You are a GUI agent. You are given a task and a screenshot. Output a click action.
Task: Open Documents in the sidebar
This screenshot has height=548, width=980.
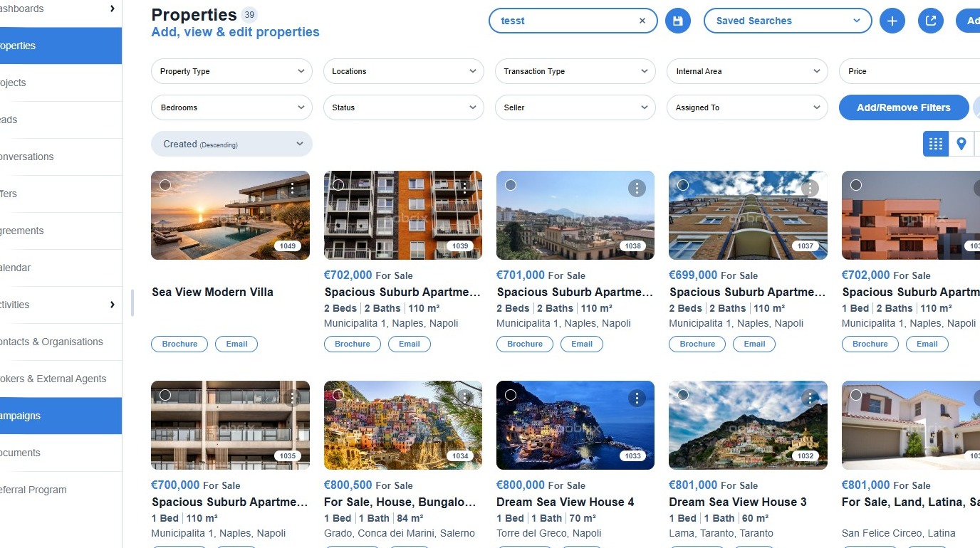[61, 453]
